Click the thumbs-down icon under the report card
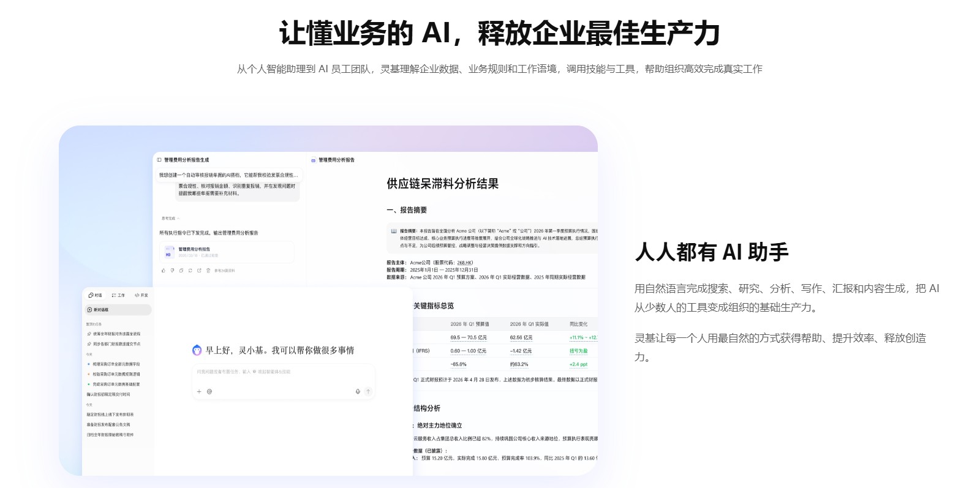 click(x=172, y=270)
